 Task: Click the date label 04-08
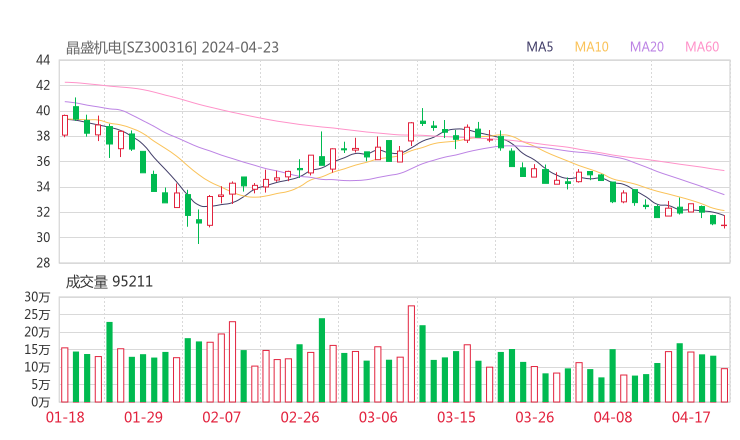pyautogui.click(x=613, y=417)
